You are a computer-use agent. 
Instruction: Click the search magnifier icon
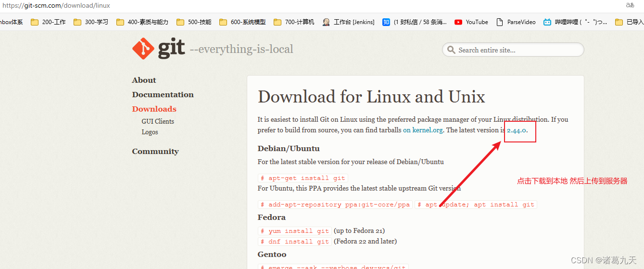pyautogui.click(x=451, y=50)
